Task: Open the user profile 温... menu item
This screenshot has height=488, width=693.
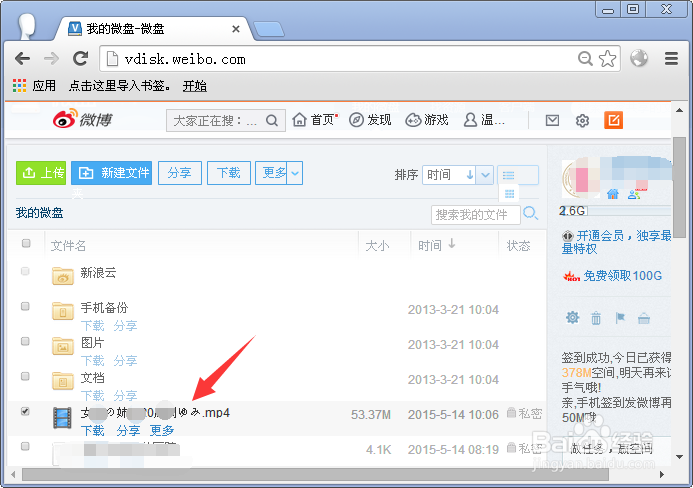Action: 484,120
